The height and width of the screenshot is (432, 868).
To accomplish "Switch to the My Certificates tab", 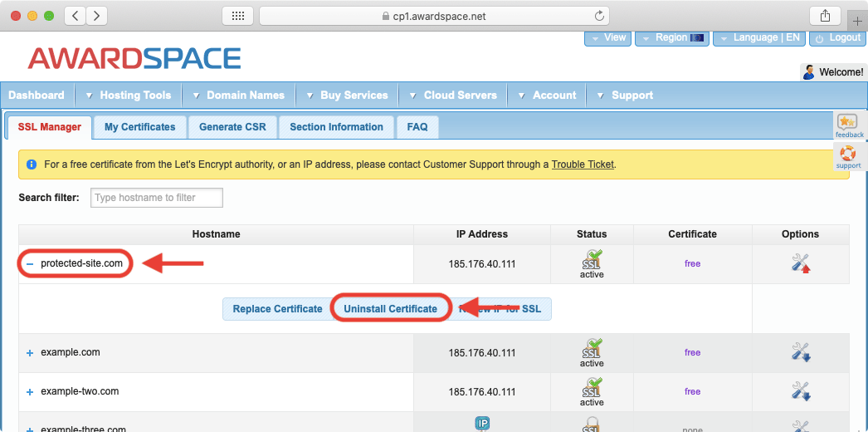I will pos(139,127).
